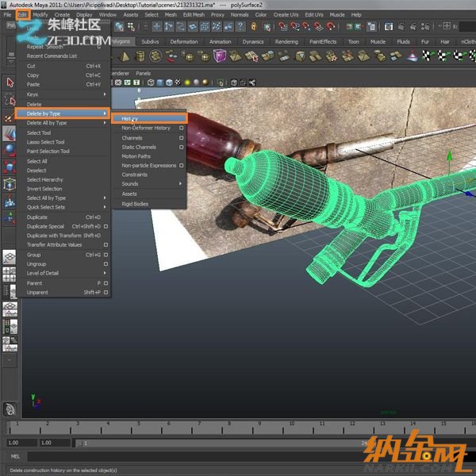Open option box next to Static Channels

point(182,147)
